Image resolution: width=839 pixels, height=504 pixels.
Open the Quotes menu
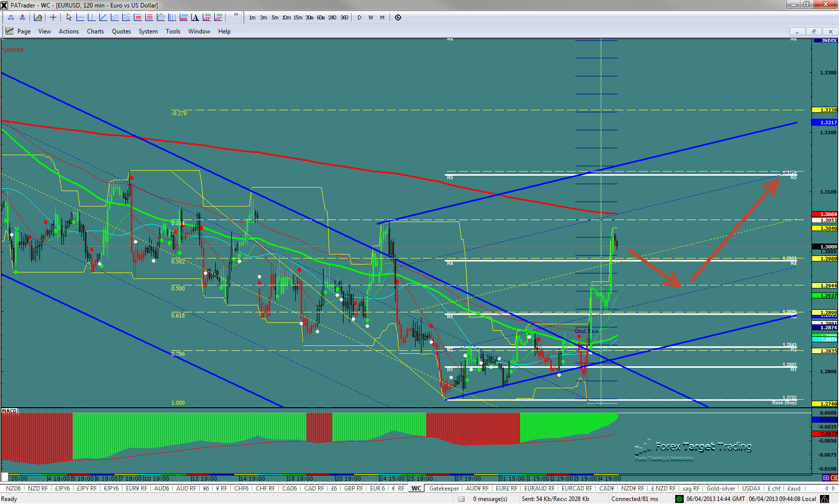point(121,31)
